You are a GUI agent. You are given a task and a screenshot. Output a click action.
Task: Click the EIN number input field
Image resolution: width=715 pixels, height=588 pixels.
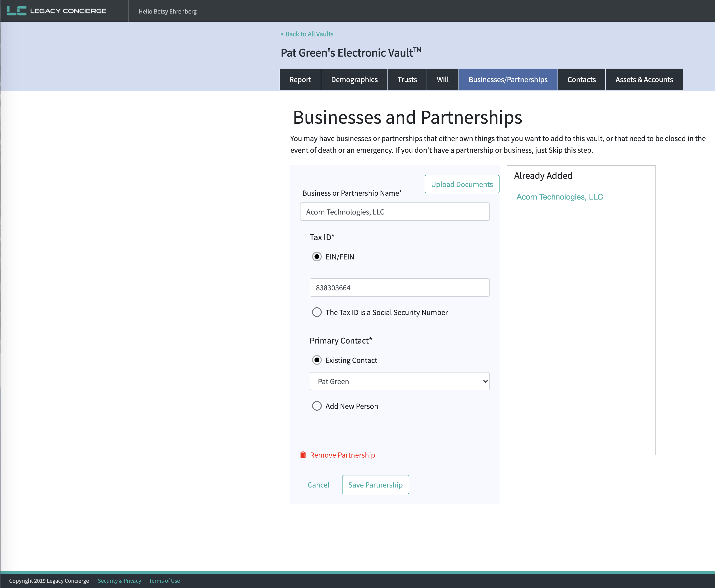[x=399, y=288]
